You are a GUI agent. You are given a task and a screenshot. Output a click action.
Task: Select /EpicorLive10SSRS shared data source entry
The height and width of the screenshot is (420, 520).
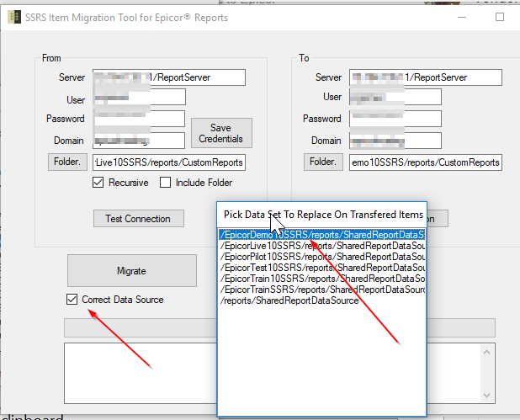[321, 246]
